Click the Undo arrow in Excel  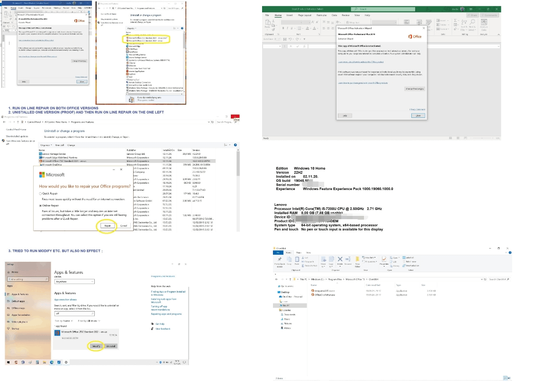pyautogui.click(x=290, y=39)
